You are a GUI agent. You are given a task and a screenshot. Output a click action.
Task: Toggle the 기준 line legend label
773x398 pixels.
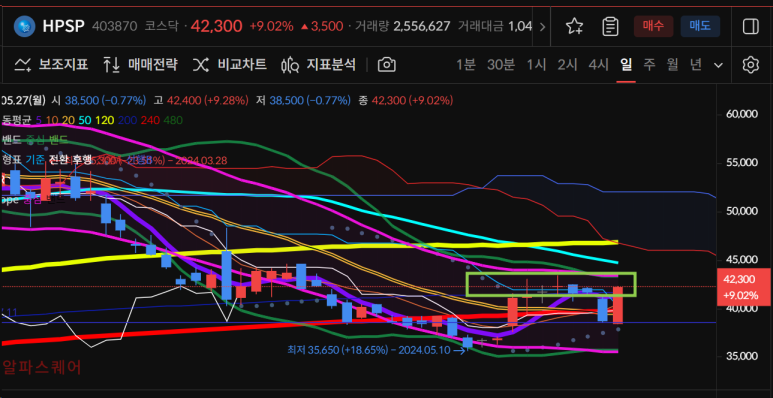click(35, 159)
